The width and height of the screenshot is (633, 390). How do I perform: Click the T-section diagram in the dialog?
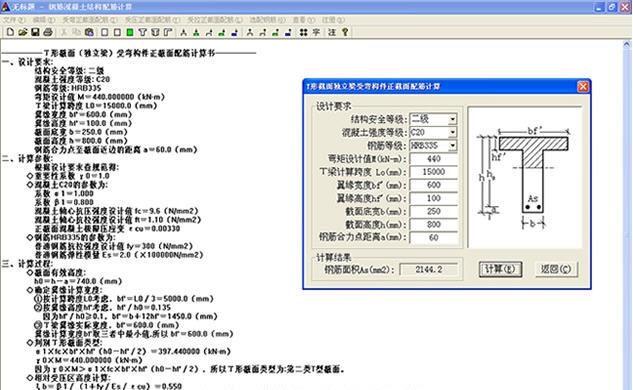tap(525, 178)
